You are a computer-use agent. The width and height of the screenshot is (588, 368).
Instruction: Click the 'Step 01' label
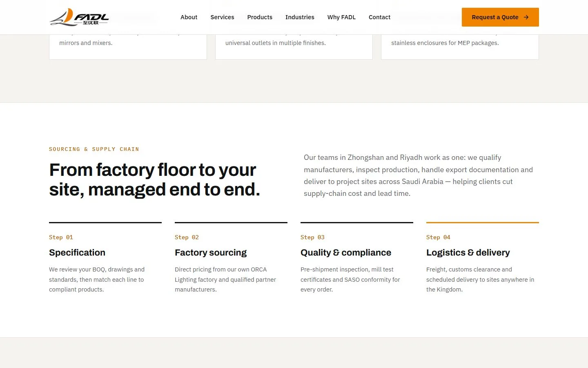[61, 237]
